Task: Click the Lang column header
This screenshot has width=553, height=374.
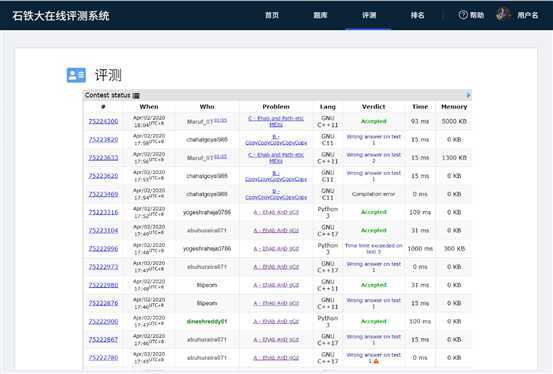Action: pyautogui.click(x=328, y=107)
